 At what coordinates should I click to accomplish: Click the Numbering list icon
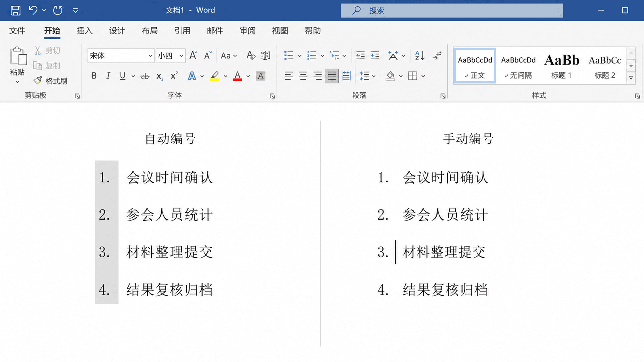pyautogui.click(x=312, y=55)
